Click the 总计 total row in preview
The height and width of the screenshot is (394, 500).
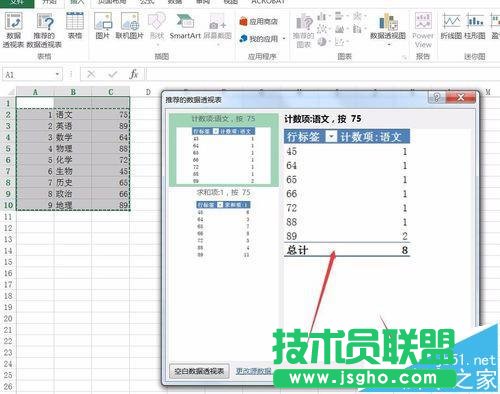click(x=347, y=250)
